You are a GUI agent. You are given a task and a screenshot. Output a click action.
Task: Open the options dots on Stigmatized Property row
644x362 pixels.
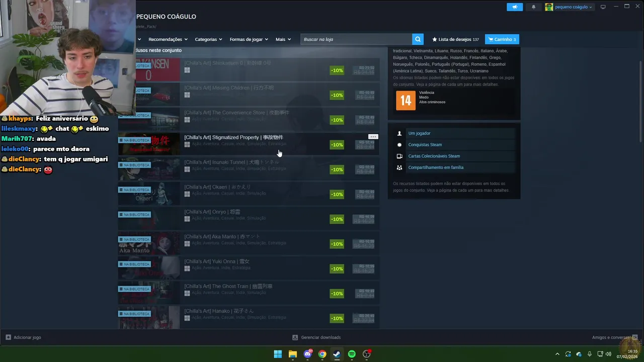tap(373, 137)
